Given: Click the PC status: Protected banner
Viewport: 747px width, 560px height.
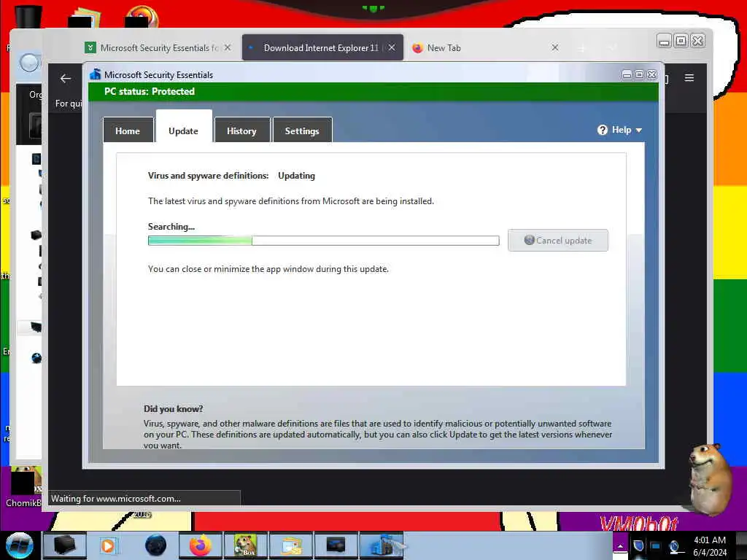Looking at the screenshot, I should [373, 91].
